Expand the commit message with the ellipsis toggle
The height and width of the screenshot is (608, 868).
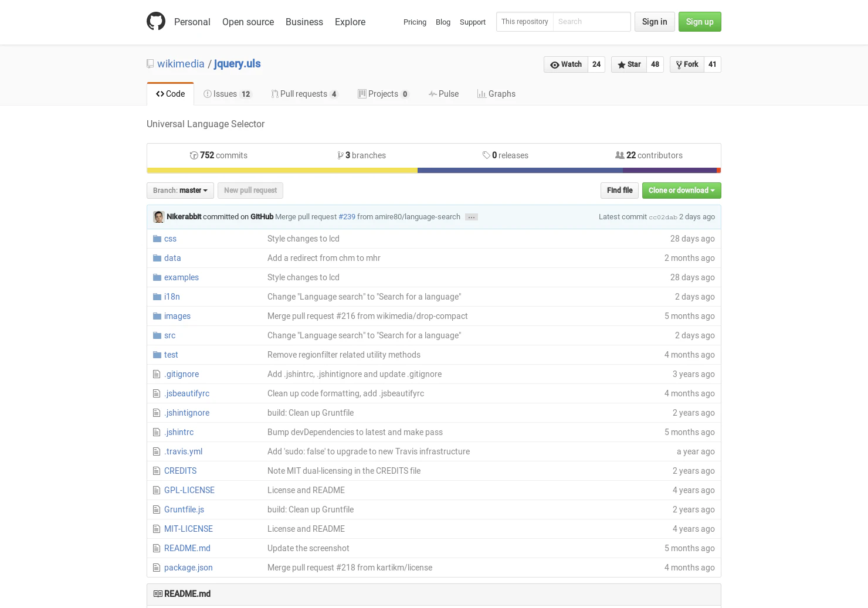pos(471,217)
